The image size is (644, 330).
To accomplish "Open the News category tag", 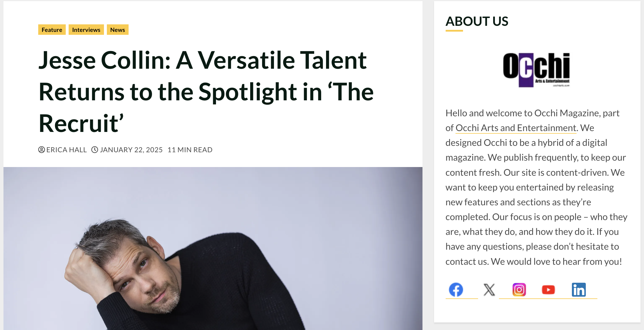I will (x=118, y=30).
